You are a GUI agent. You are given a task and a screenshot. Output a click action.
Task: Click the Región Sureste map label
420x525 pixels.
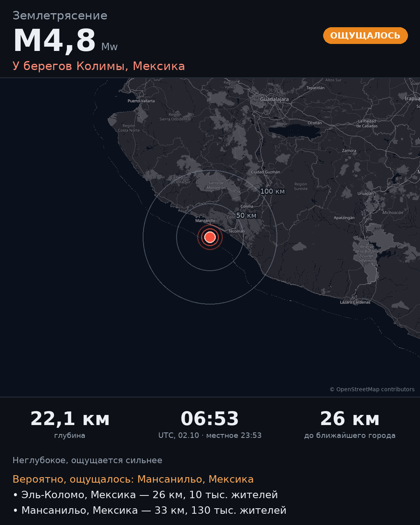coord(301,186)
